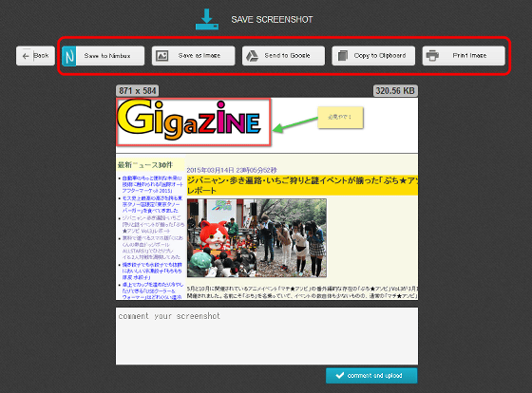Click the Nimbus N logo icon
Image resolution: width=532 pixels, height=393 pixels.
click(x=69, y=56)
